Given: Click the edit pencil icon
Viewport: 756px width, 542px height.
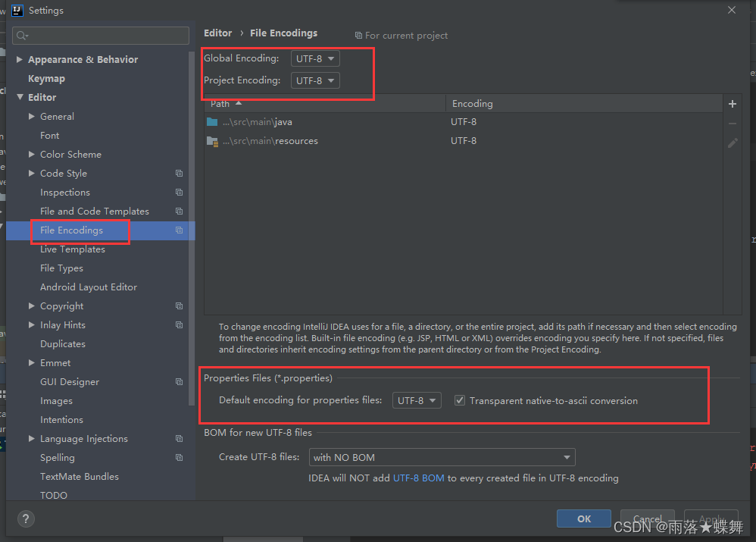Looking at the screenshot, I should pyautogui.click(x=733, y=143).
